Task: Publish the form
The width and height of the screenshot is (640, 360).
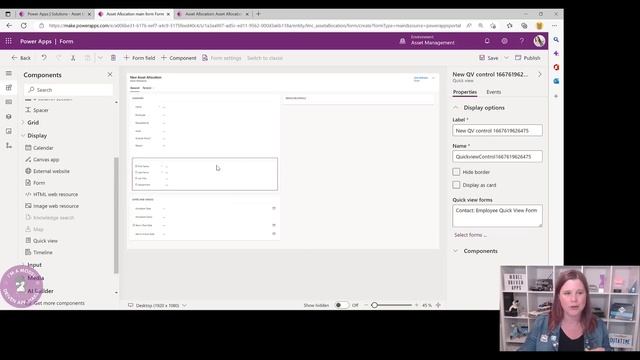Action: pyautogui.click(x=528, y=58)
